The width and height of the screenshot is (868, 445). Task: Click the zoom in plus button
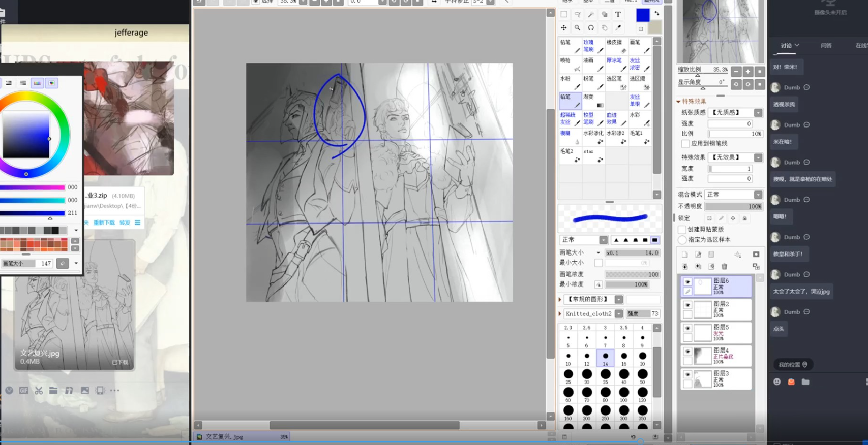[x=747, y=72]
